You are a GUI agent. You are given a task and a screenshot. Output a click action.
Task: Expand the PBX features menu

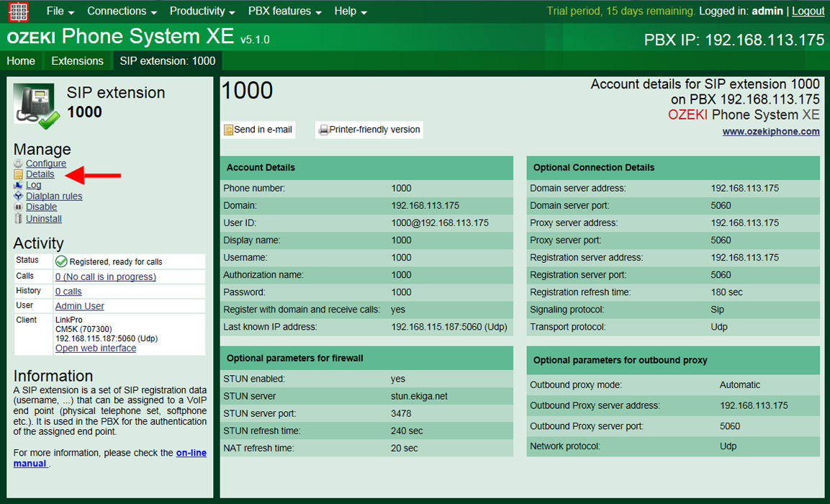coord(285,11)
